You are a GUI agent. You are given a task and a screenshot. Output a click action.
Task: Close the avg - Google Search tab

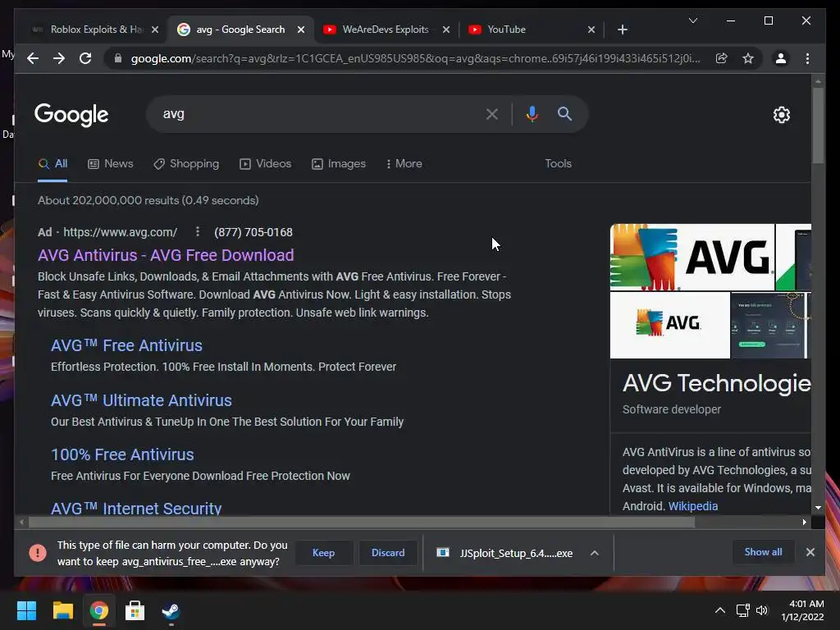pos(301,30)
